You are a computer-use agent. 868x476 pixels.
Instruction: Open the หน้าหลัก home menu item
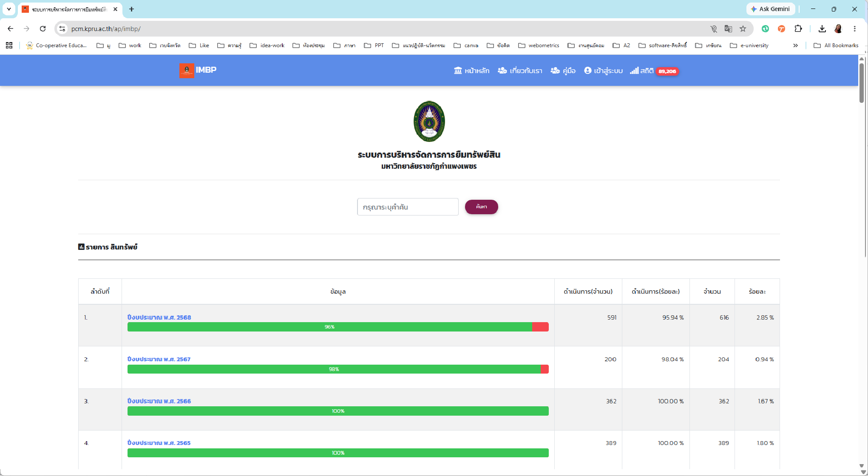471,71
